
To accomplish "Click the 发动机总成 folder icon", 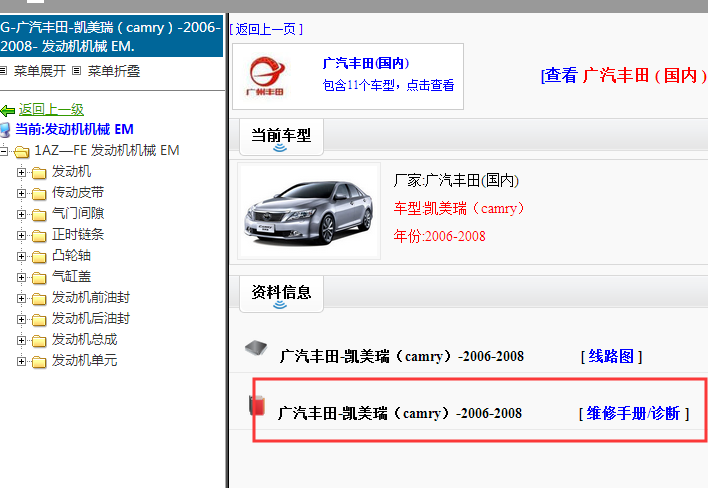I will click(39, 341).
